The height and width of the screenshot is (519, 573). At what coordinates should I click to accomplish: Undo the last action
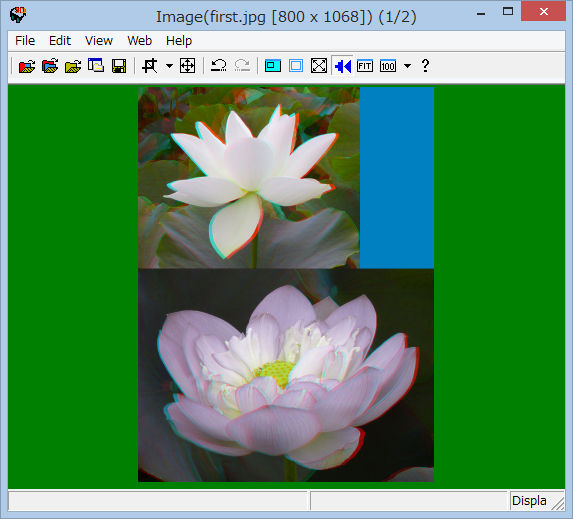click(x=219, y=66)
